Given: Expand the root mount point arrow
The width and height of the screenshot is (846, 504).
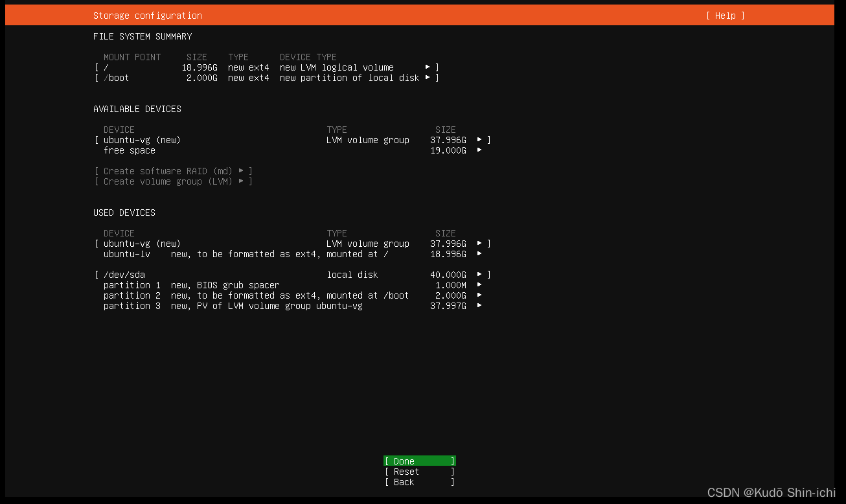Looking at the screenshot, I should click(428, 67).
